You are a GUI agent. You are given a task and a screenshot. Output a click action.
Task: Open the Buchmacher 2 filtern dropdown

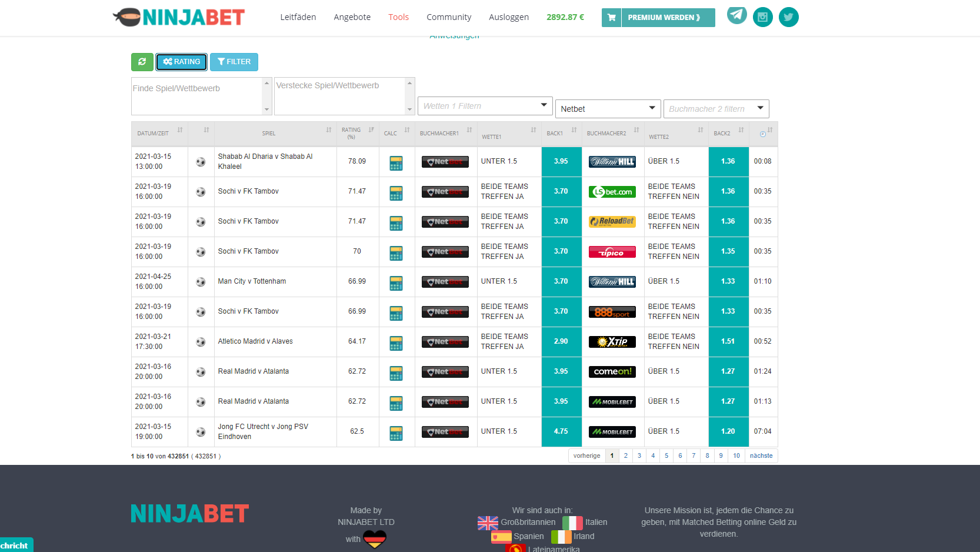click(716, 109)
